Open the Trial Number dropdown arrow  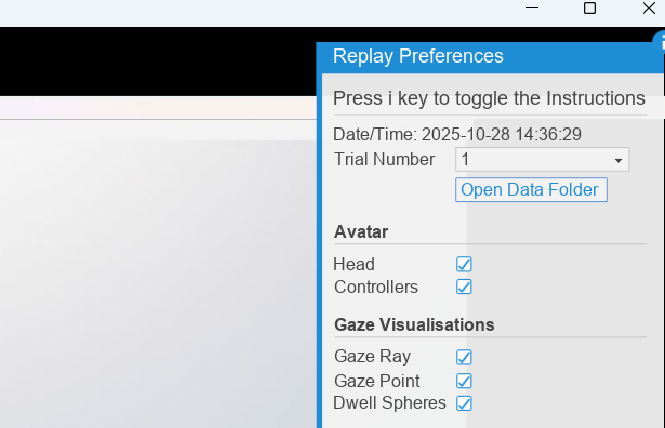point(619,160)
